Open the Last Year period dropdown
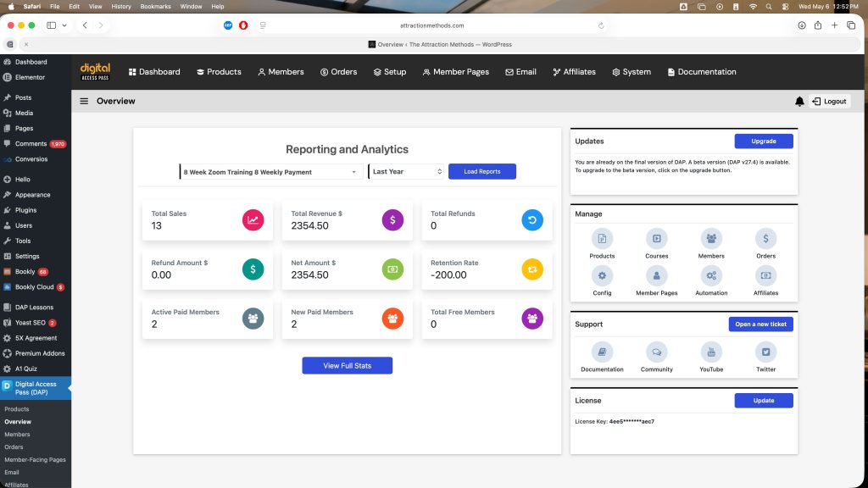 click(x=406, y=171)
